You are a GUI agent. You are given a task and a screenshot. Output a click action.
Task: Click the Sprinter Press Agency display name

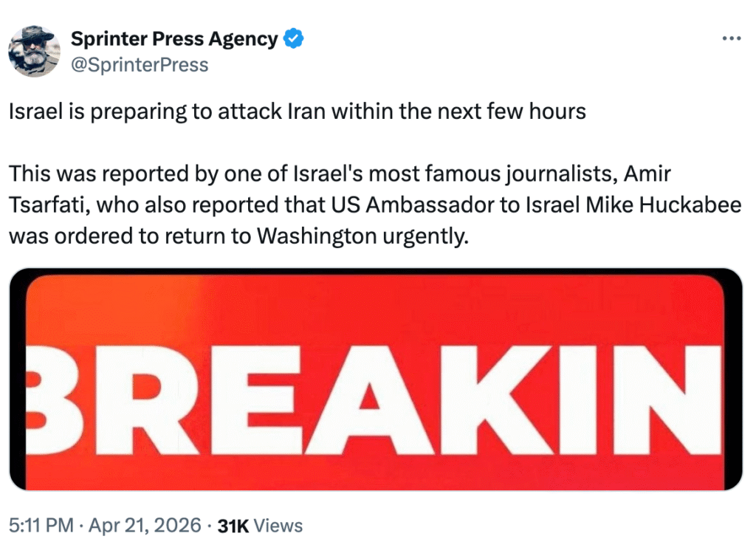coord(174,39)
